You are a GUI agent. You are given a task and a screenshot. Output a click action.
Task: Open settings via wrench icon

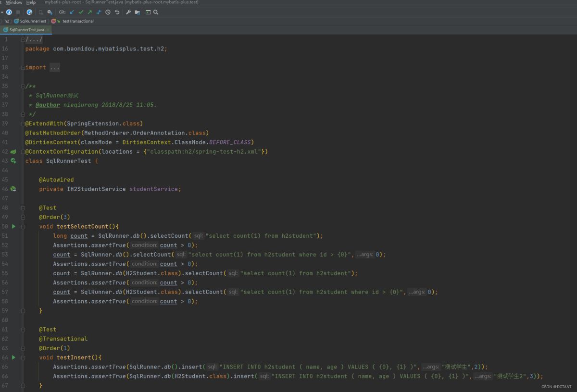click(x=128, y=12)
